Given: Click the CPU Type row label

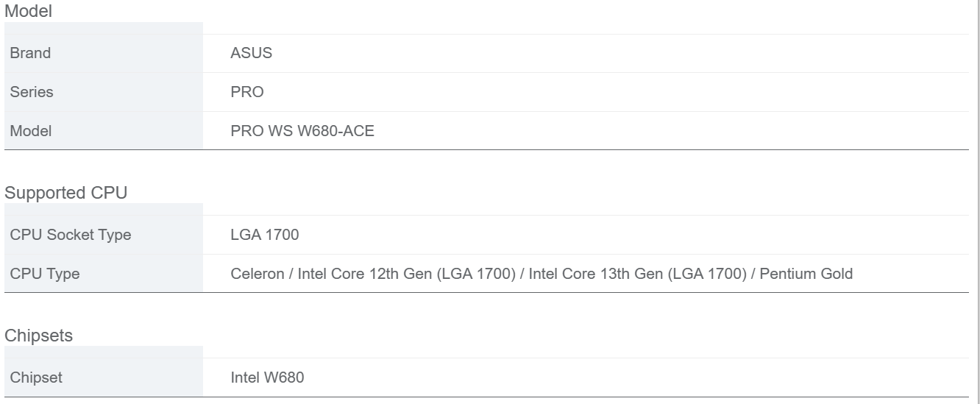Looking at the screenshot, I should tap(45, 274).
